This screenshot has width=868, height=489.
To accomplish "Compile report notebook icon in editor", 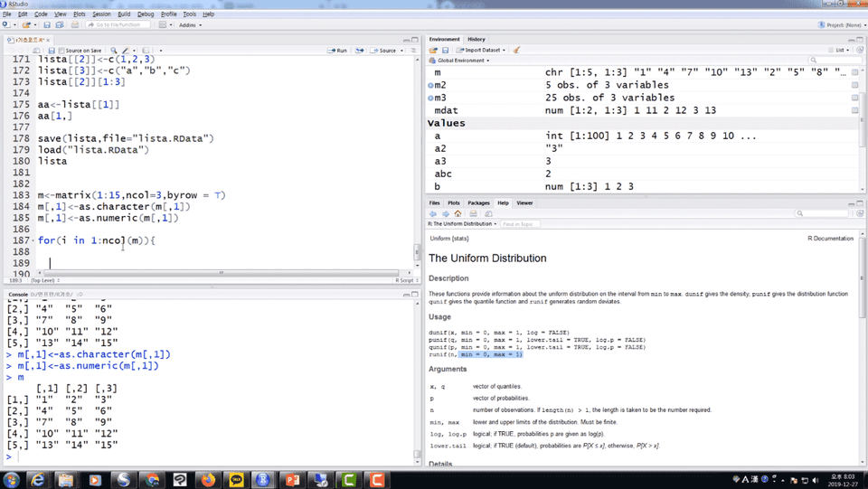I will [x=146, y=51].
